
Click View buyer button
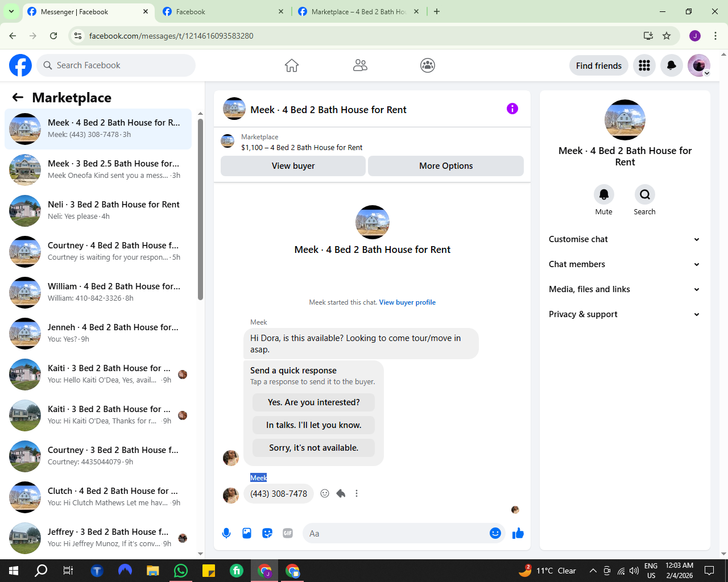293,166
